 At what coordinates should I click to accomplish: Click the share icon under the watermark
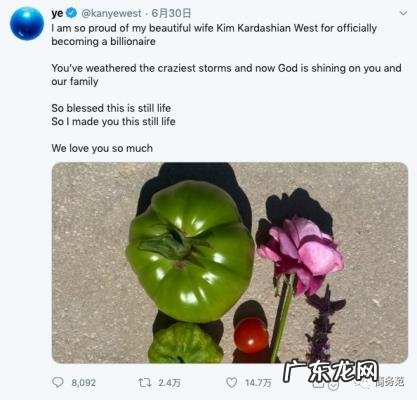(x=318, y=384)
